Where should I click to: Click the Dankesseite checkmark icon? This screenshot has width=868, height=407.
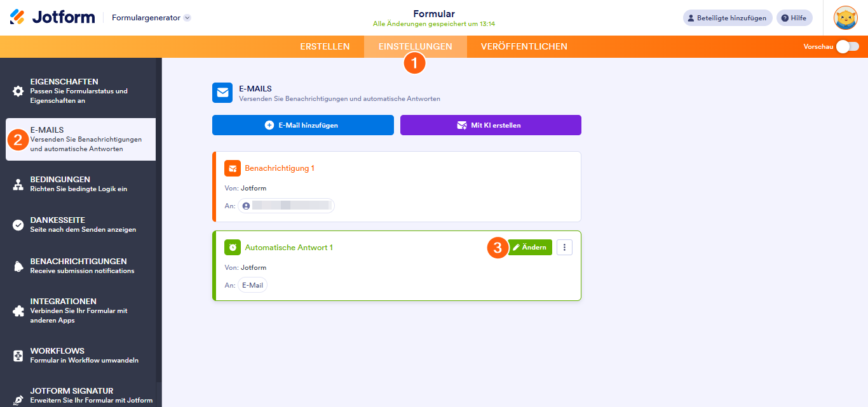pos(18,225)
